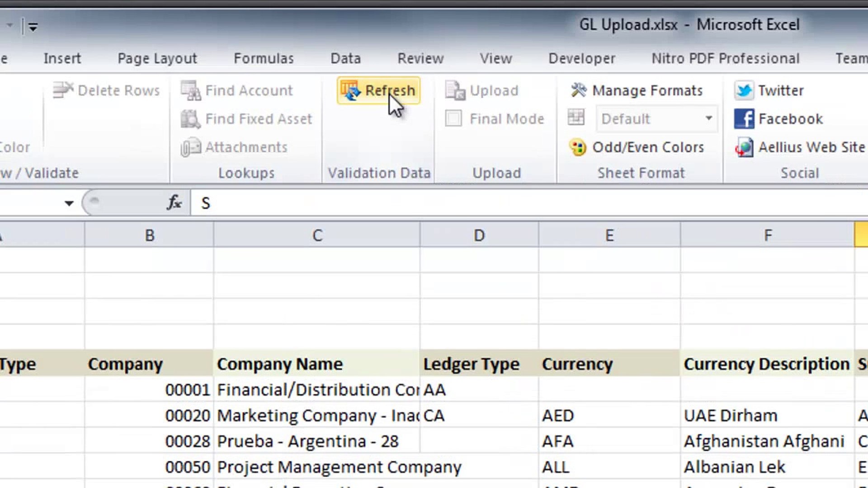Click the Aellius Web Site globe icon
Viewport: 868px width, 488px height.
[744, 147]
